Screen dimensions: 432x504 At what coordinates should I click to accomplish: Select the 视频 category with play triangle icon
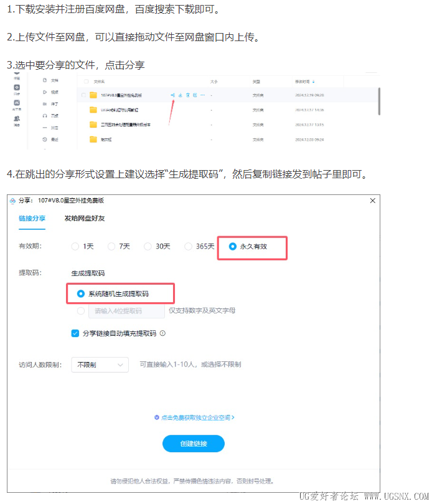pos(51,92)
